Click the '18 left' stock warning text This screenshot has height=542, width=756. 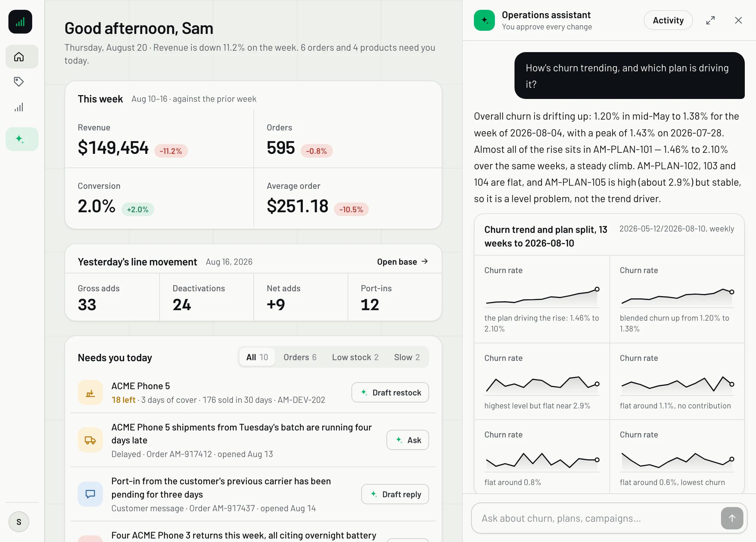point(124,400)
